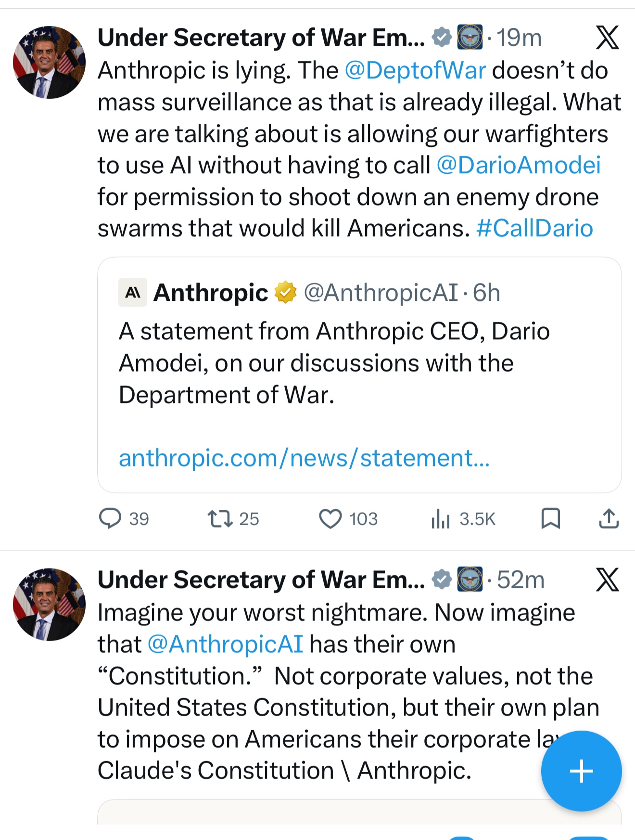Open view analytics for the first post
Viewport: 635px width, 840px height.
pos(441,519)
